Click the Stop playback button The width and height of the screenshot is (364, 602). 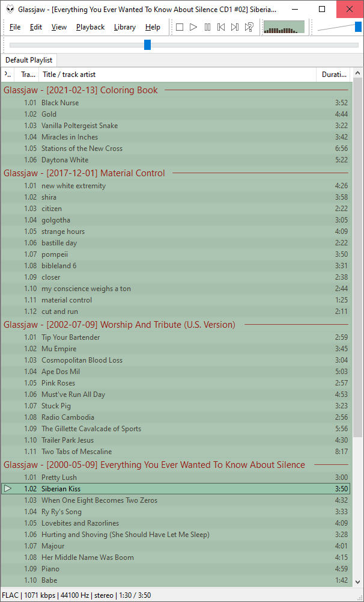coord(180,27)
